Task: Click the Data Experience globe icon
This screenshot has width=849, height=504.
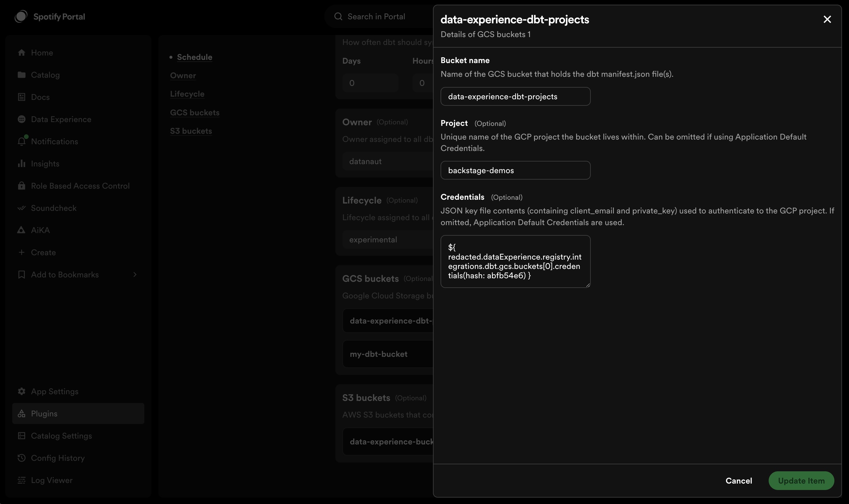Action: 21,119
